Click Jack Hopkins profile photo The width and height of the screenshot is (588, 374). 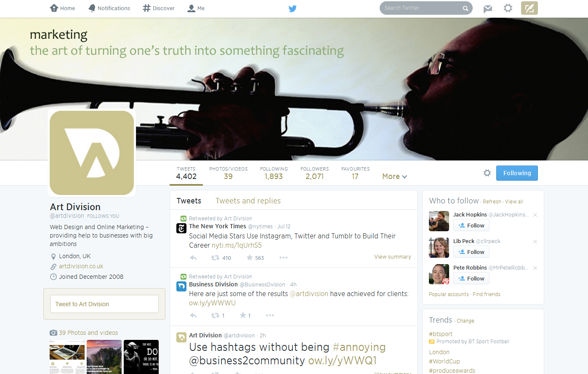click(439, 221)
